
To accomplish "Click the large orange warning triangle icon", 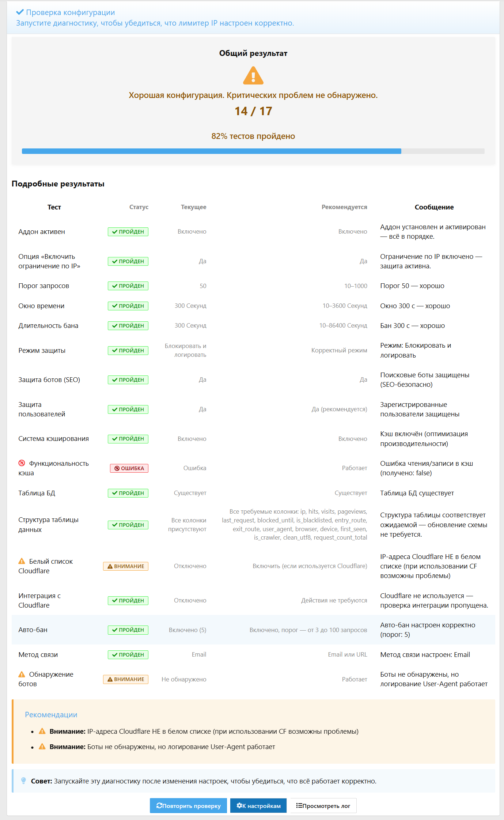I will coord(253,75).
